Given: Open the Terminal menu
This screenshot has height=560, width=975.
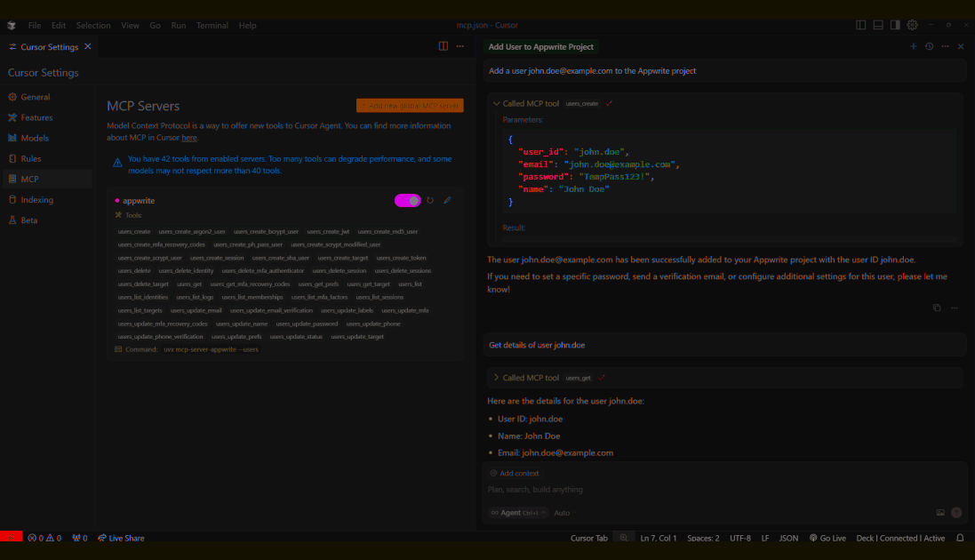Looking at the screenshot, I should pyautogui.click(x=212, y=25).
